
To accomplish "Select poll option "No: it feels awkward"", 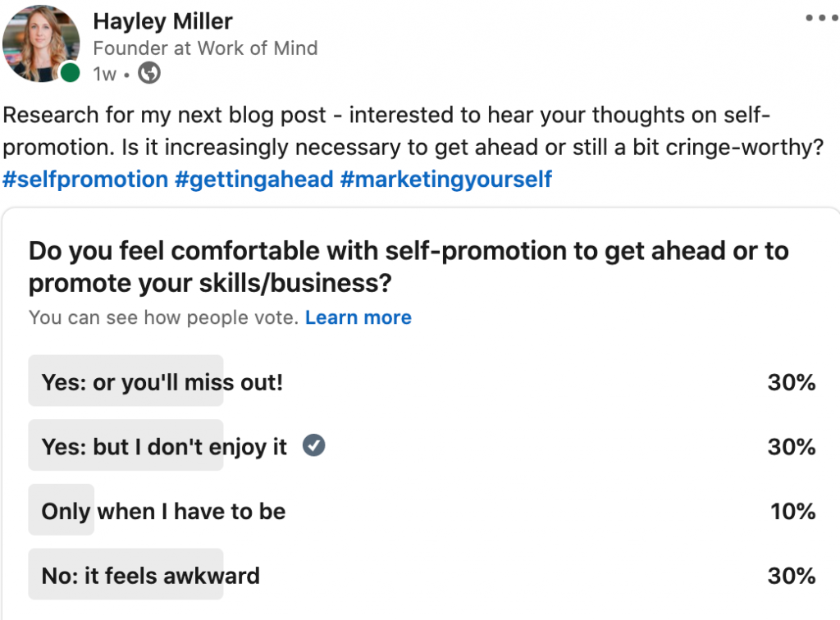I will pyautogui.click(x=150, y=576).
